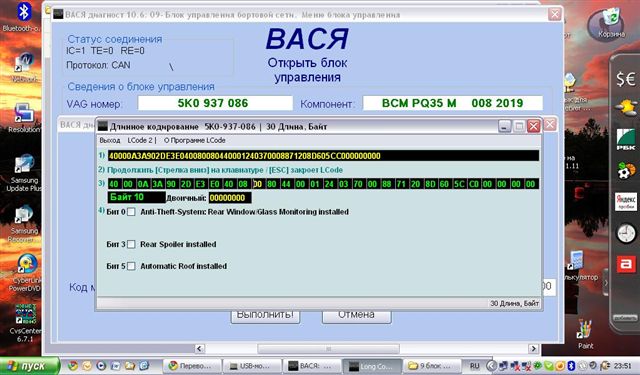The height and width of the screenshot is (375, 640).
Task: Click the Отмена button
Action: 356,316
